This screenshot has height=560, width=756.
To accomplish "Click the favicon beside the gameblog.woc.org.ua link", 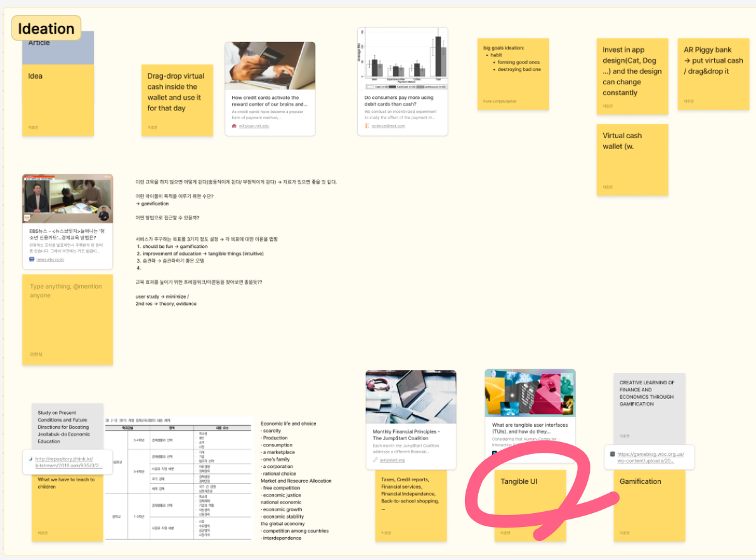I will (x=612, y=454).
